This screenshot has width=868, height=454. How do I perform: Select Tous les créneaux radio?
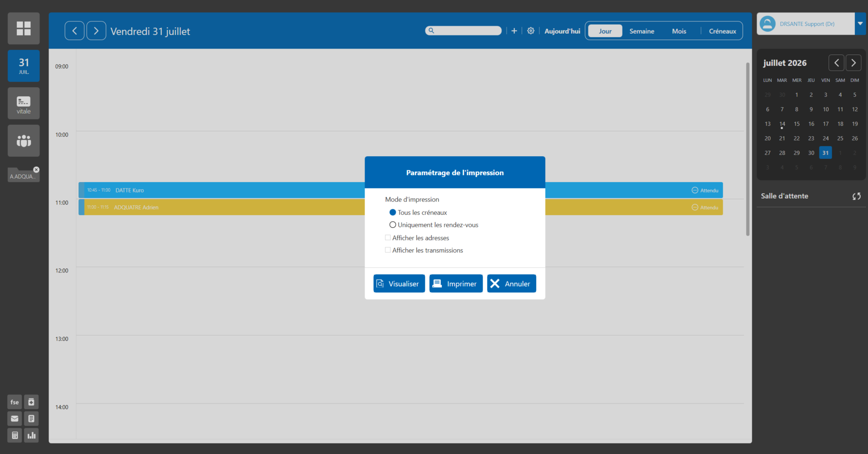(x=393, y=212)
